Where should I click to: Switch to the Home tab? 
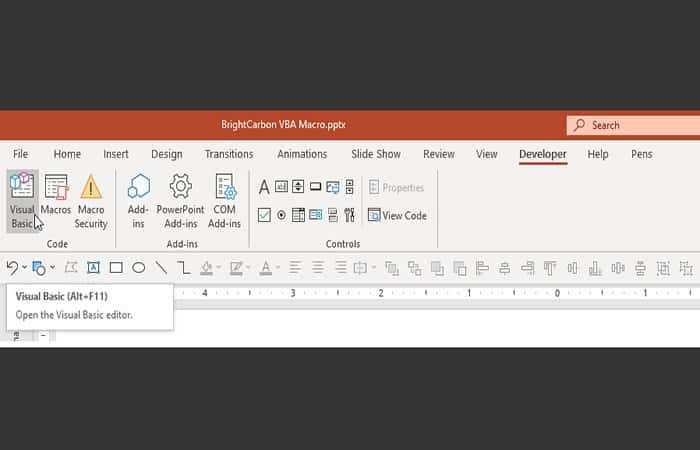pos(67,154)
